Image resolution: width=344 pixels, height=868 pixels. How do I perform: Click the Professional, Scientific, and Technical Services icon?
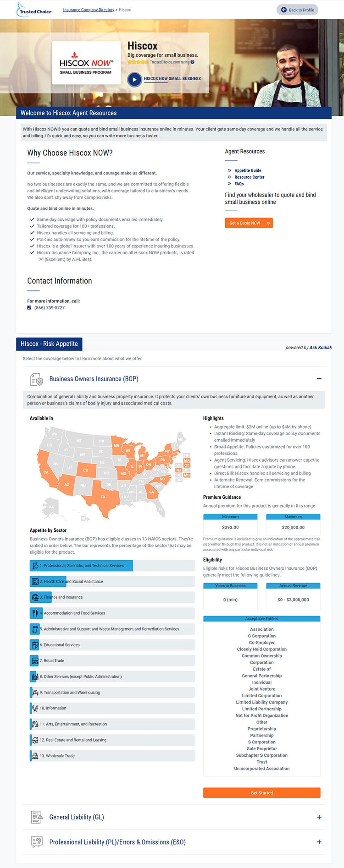pyautogui.click(x=35, y=566)
